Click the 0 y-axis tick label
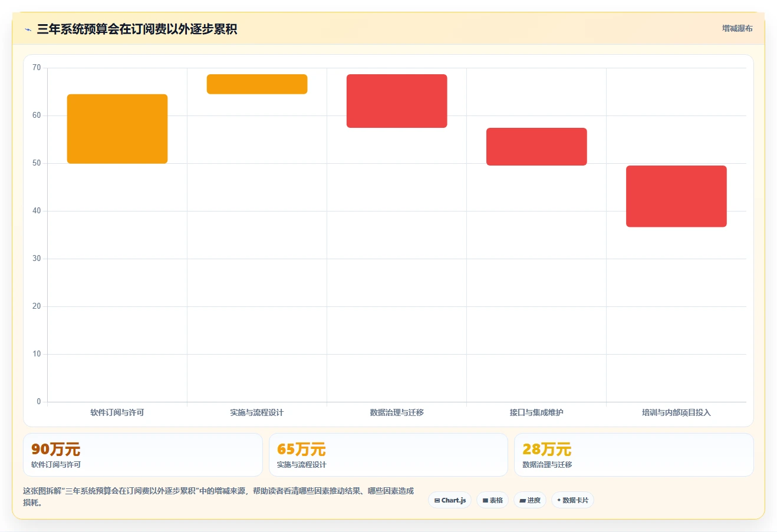777x532 pixels. [39, 402]
